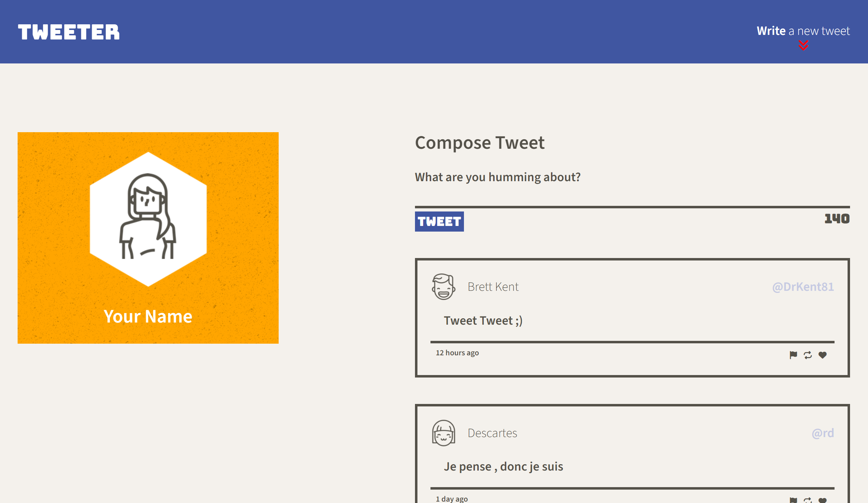Click Descartes' avatar icon

444,433
